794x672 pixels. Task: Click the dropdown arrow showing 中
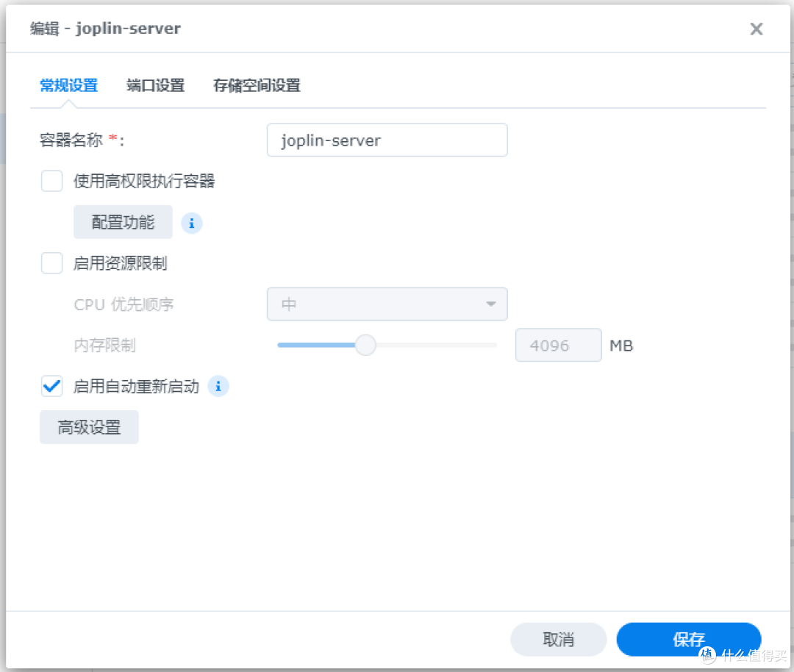pos(491,304)
